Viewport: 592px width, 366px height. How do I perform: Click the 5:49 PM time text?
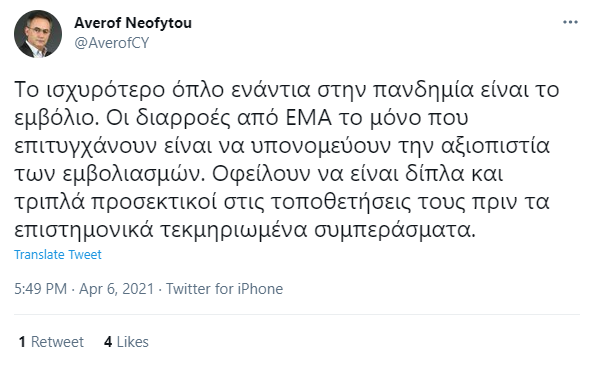click(40, 289)
